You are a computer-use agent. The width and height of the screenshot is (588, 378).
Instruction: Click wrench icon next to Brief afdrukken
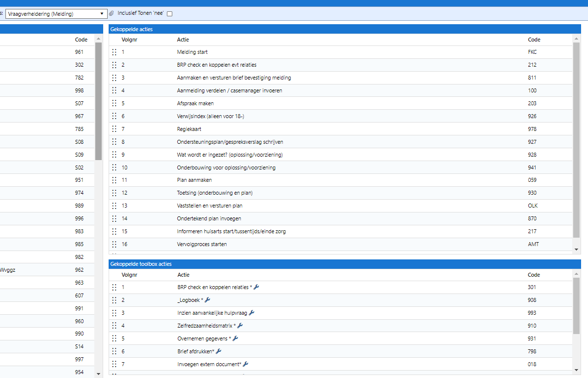pyautogui.click(x=219, y=351)
